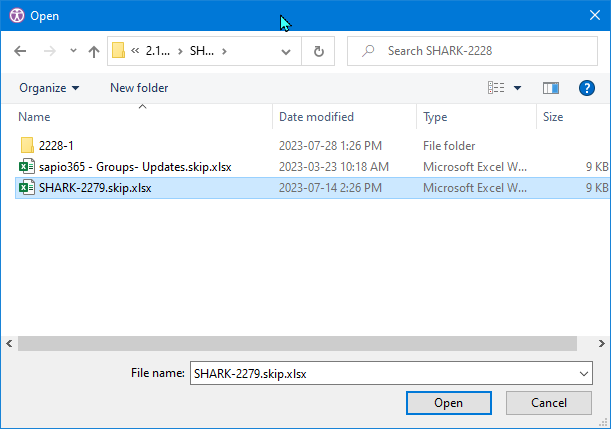Refresh the current folder listing
Screen dimensions: 611x429
tap(319, 51)
